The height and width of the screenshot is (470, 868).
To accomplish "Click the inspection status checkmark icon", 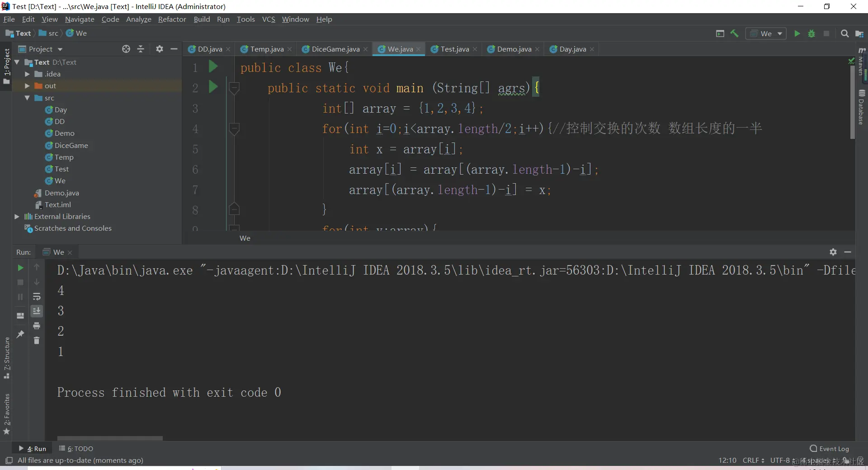I will (x=852, y=61).
